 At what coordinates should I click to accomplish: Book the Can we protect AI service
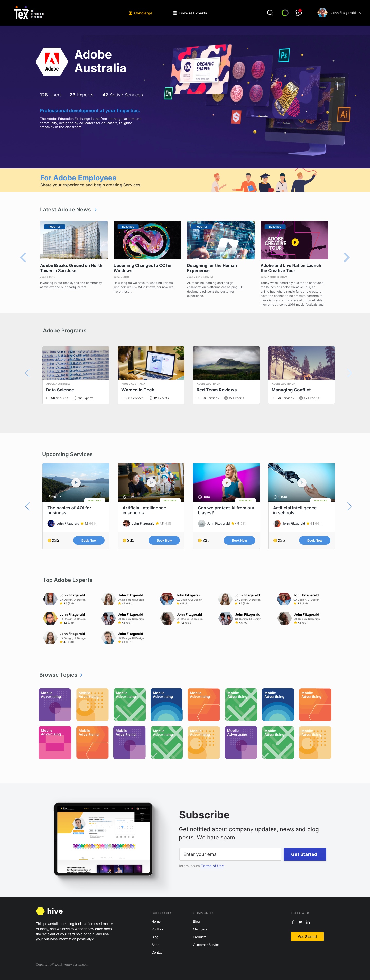[x=239, y=540]
